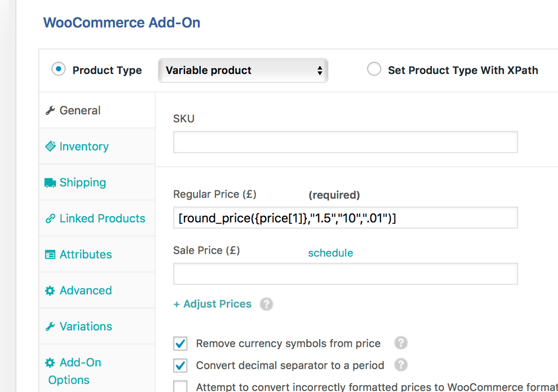
Task: Click the Sale Price input field
Action: [x=346, y=274]
